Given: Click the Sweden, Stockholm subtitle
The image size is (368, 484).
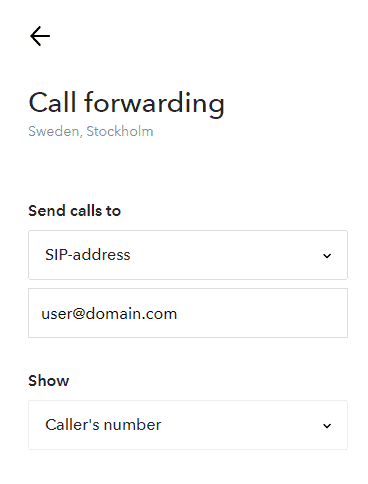Looking at the screenshot, I should (91, 131).
